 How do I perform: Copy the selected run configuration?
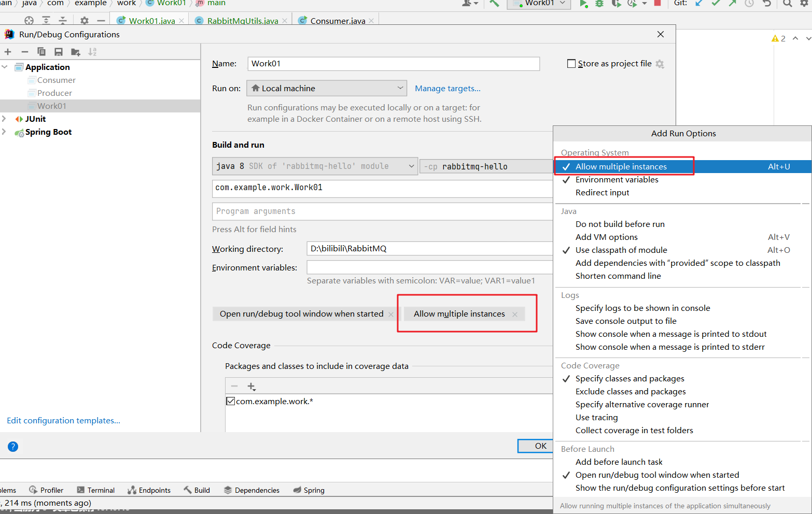41,52
